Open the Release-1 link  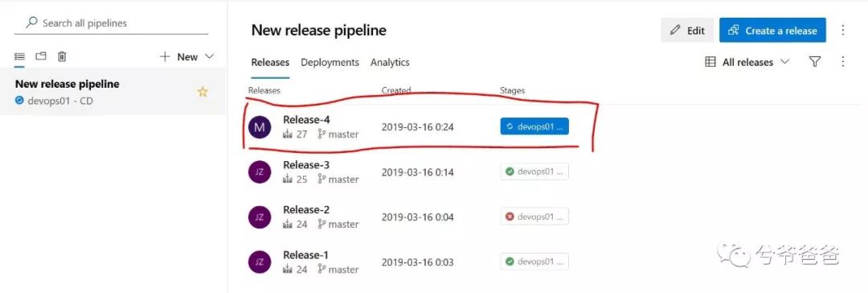tap(305, 255)
